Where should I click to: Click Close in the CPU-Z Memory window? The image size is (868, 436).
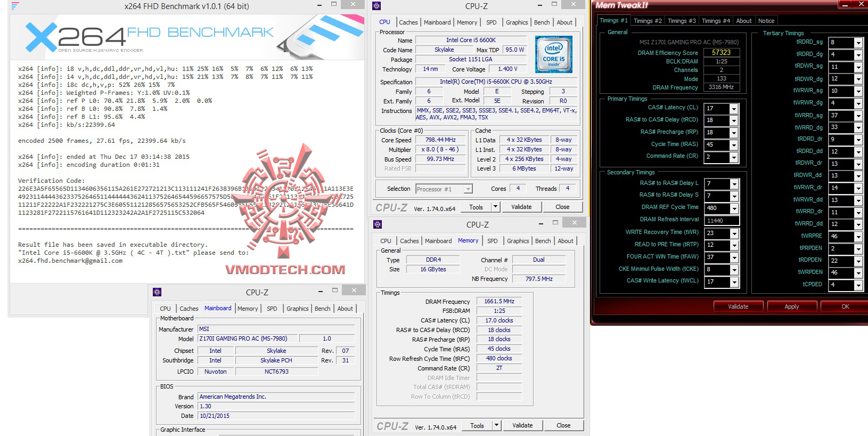point(563,425)
